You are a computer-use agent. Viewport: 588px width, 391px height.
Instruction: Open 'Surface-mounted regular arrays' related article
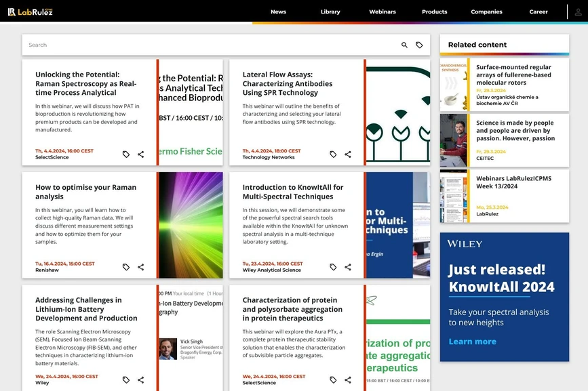pyautogui.click(x=514, y=75)
